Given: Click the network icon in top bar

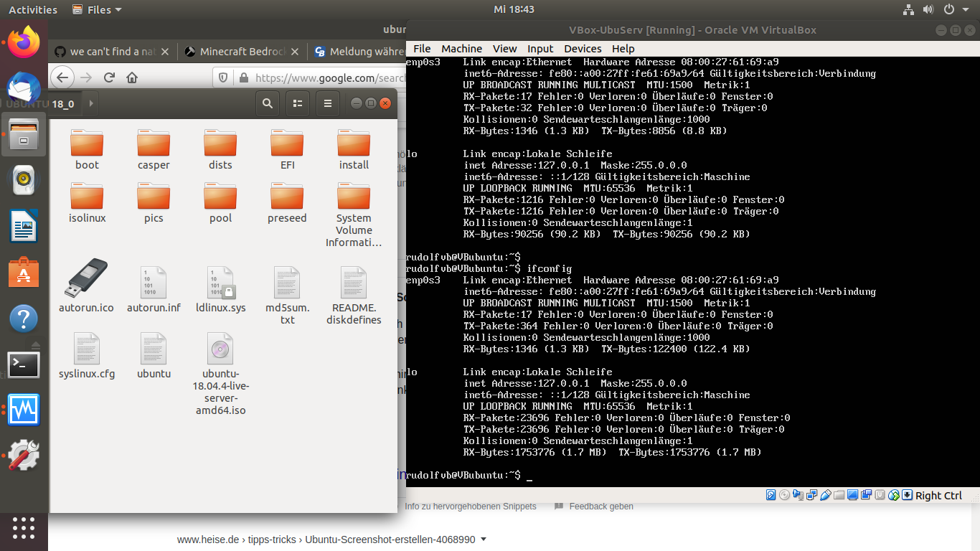Looking at the screenshot, I should [x=908, y=9].
